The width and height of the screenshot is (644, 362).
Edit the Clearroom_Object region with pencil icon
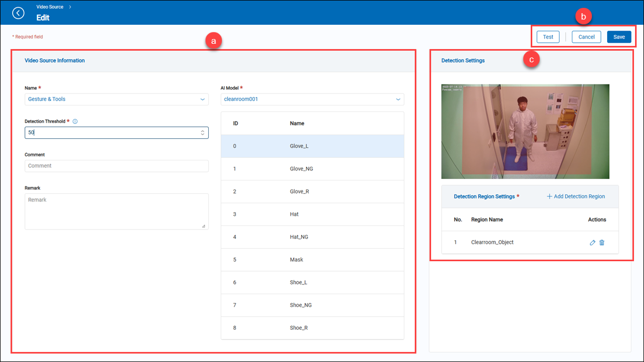tap(592, 243)
